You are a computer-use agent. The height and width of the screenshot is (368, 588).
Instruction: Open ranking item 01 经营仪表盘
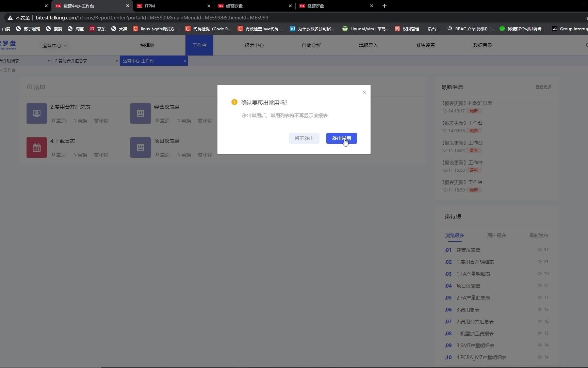pos(468,250)
